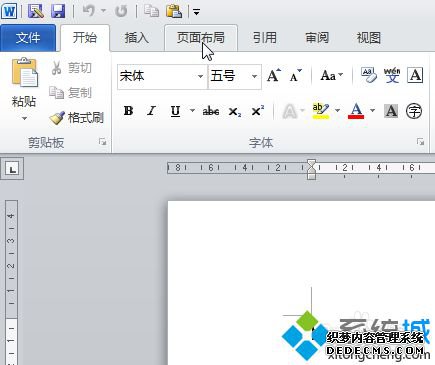Switch to the 页面布局 (Page Layout) tab
The image size is (435, 365).
[x=201, y=38]
